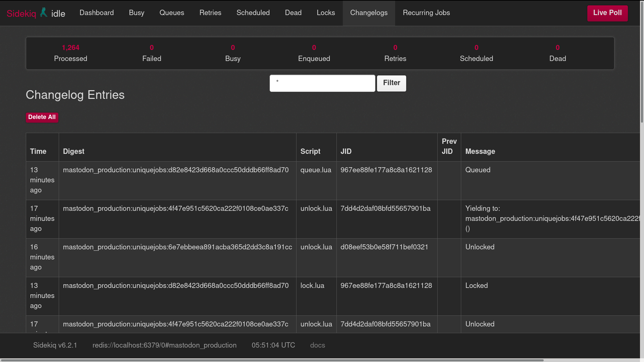
Task: Select the Recurring Jobs tab
Action: point(426,13)
